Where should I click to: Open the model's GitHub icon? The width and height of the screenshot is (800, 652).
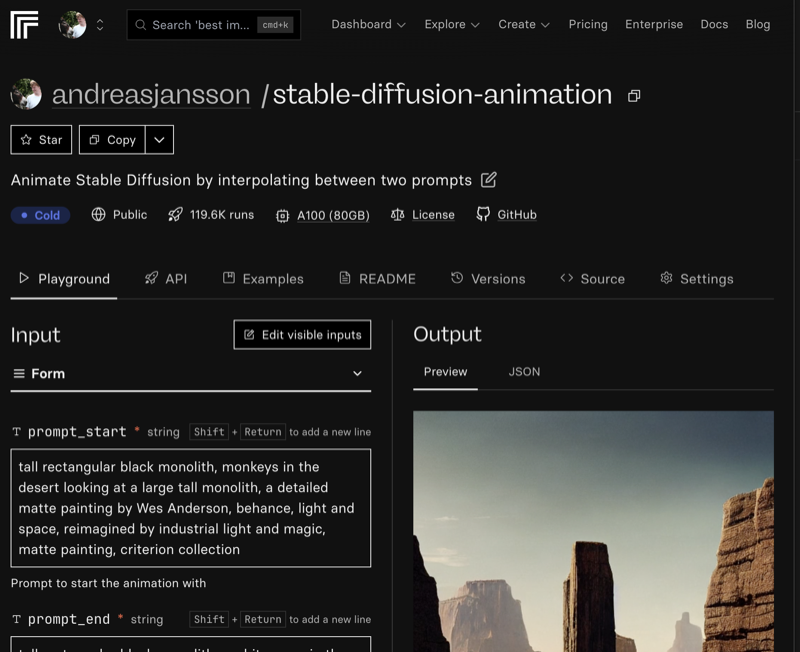pyautogui.click(x=482, y=214)
